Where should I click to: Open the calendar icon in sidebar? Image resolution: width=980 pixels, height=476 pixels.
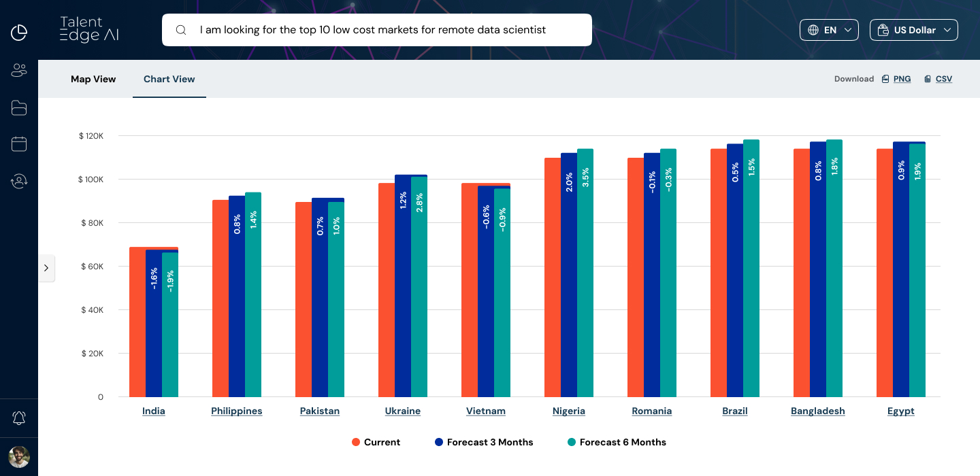(19, 143)
